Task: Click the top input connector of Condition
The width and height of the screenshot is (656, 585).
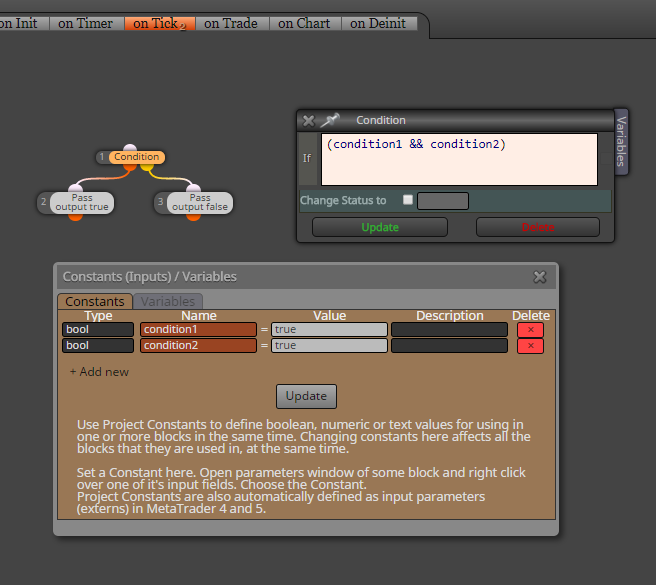Action: coord(130,148)
